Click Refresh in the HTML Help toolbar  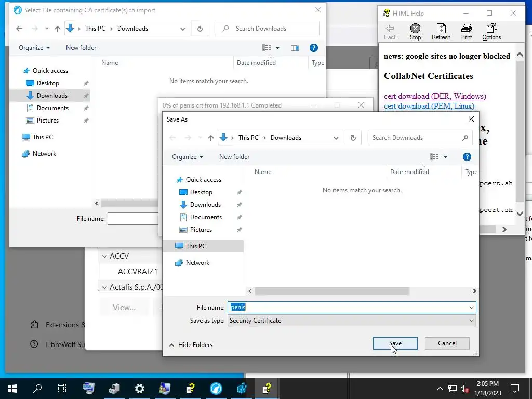[441, 32]
